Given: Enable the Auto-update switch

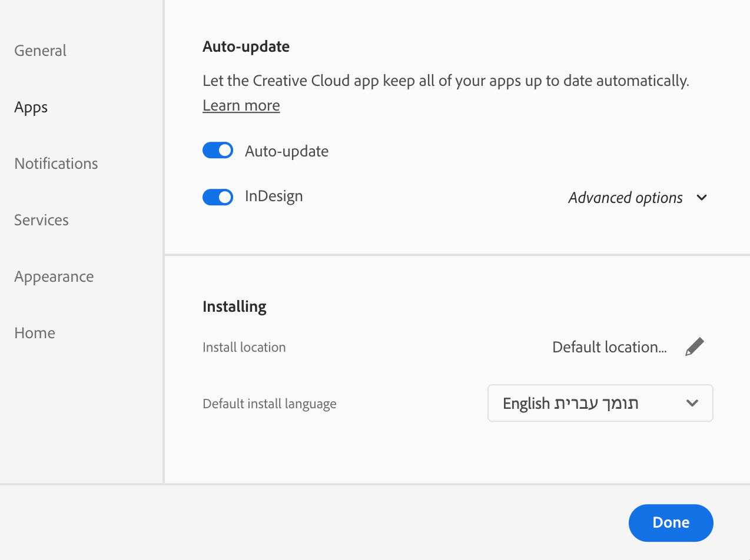Looking at the screenshot, I should (218, 150).
